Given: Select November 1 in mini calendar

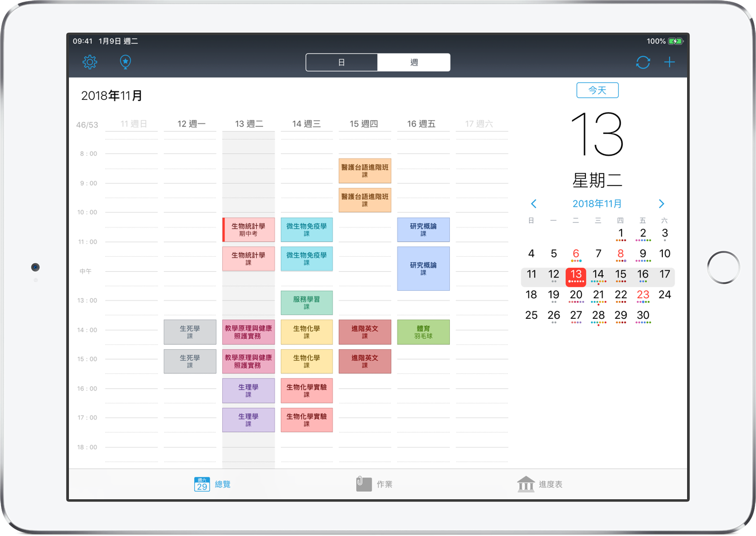Looking at the screenshot, I should point(620,234).
